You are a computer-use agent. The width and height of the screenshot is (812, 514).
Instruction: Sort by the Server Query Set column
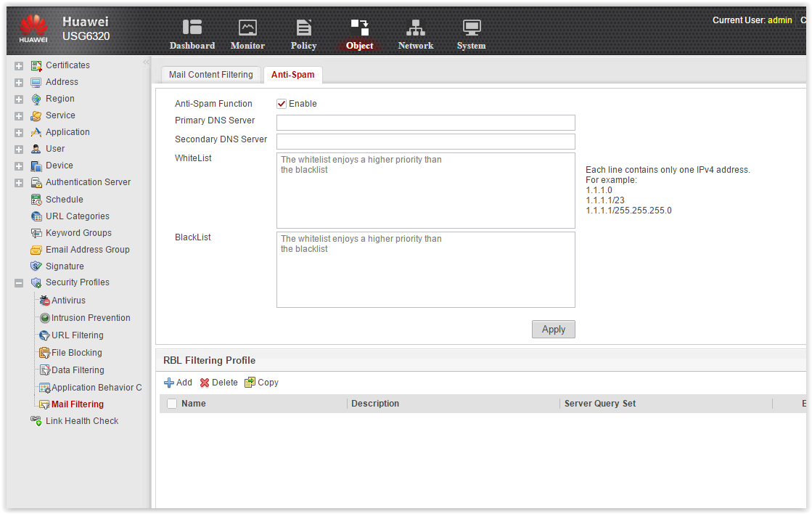tap(600, 404)
